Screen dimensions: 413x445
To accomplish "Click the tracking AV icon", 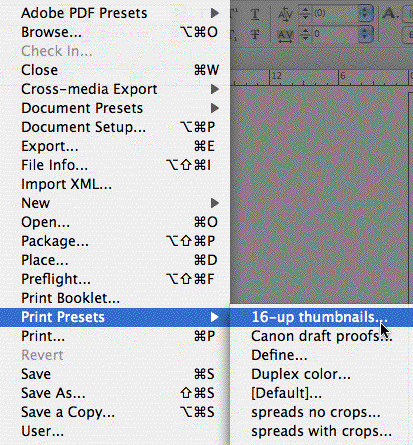I will [285, 35].
